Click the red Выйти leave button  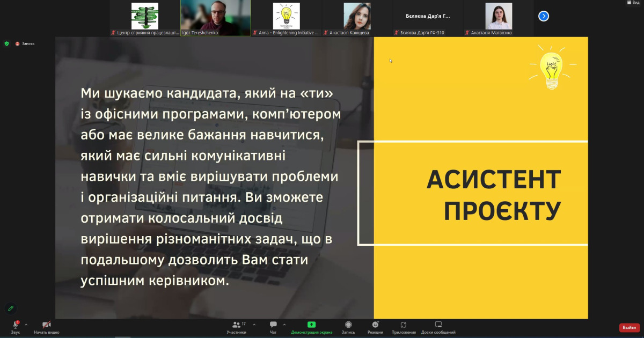[629, 328]
